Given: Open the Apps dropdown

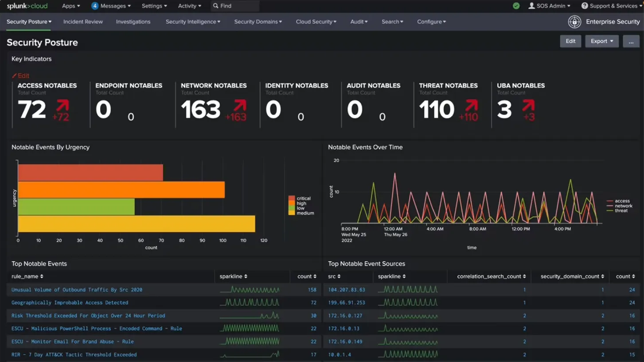Looking at the screenshot, I should (x=70, y=6).
